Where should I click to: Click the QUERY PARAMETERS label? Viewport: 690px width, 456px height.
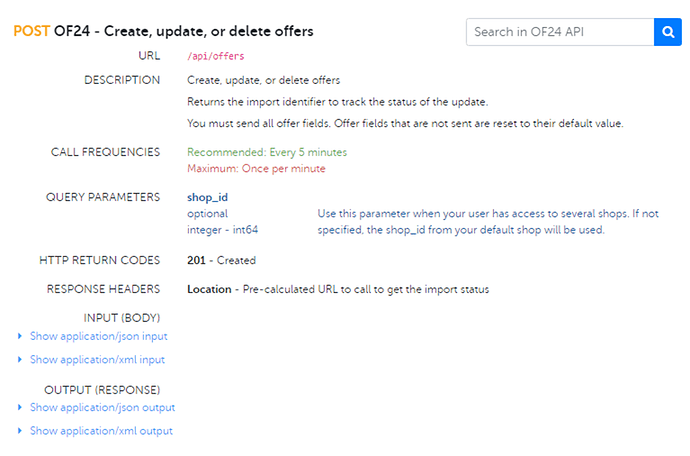(103, 197)
